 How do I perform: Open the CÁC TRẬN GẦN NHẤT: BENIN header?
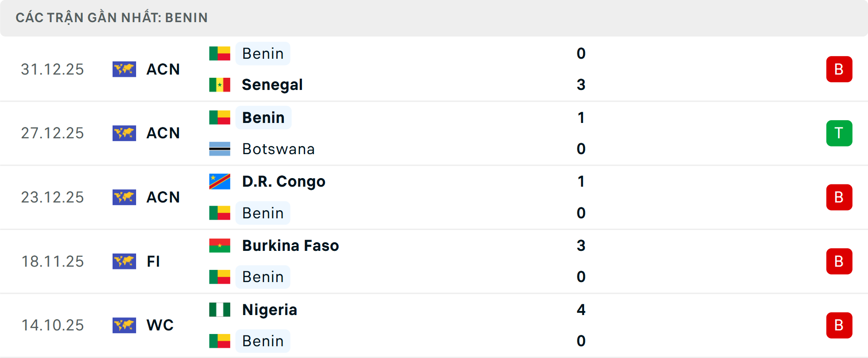pyautogui.click(x=112, y=18)
